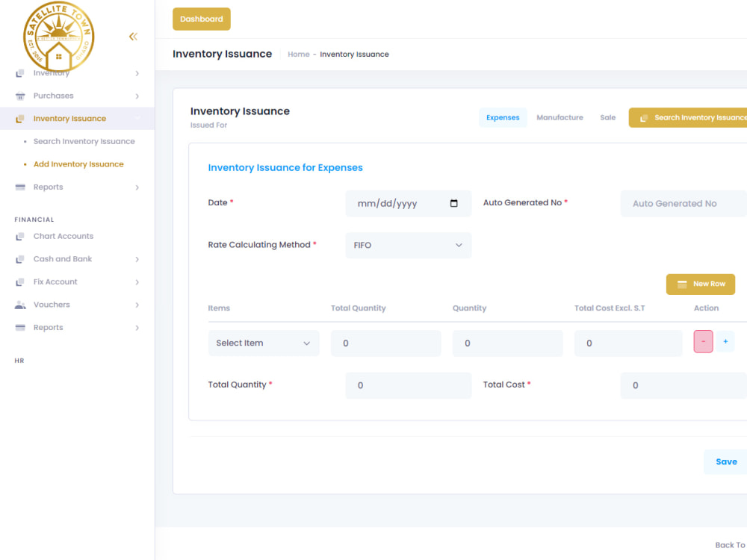Click the Back To link

[731, 545]
